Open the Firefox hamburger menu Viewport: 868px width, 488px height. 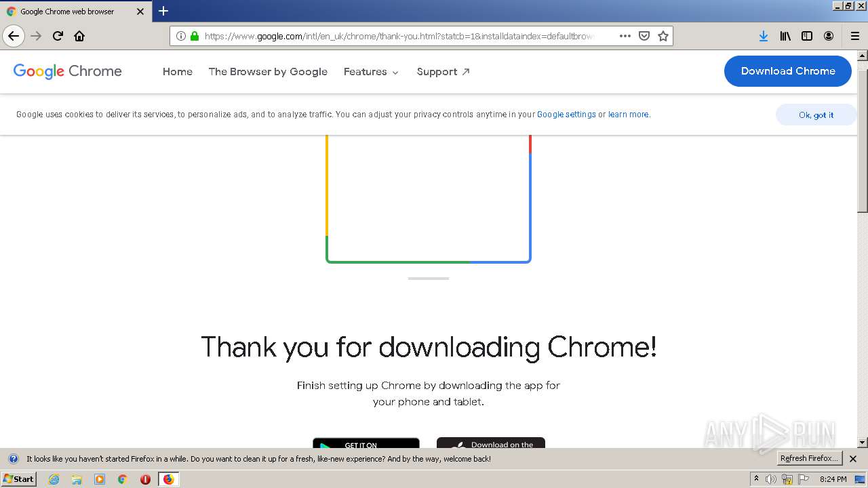click(855, 36)
